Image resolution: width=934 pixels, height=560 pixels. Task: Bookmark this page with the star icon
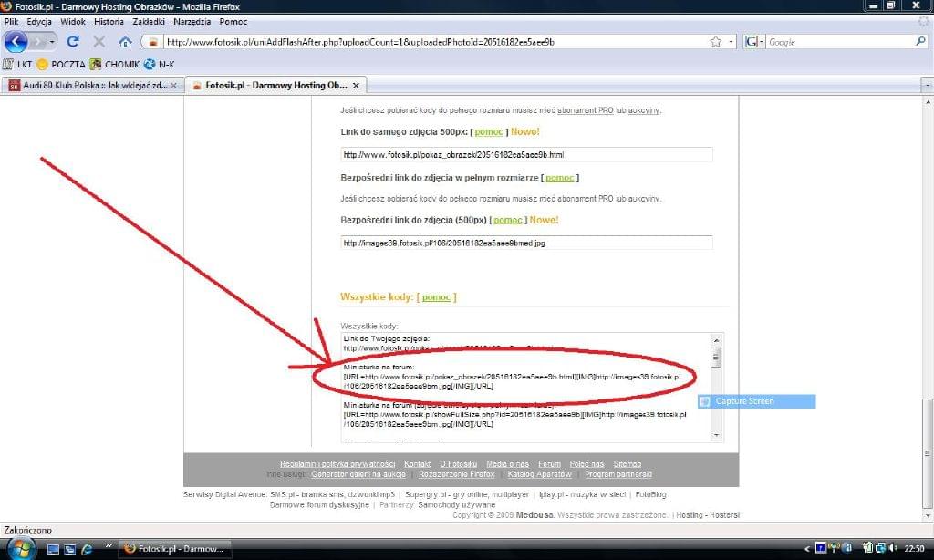pos(716,42)
